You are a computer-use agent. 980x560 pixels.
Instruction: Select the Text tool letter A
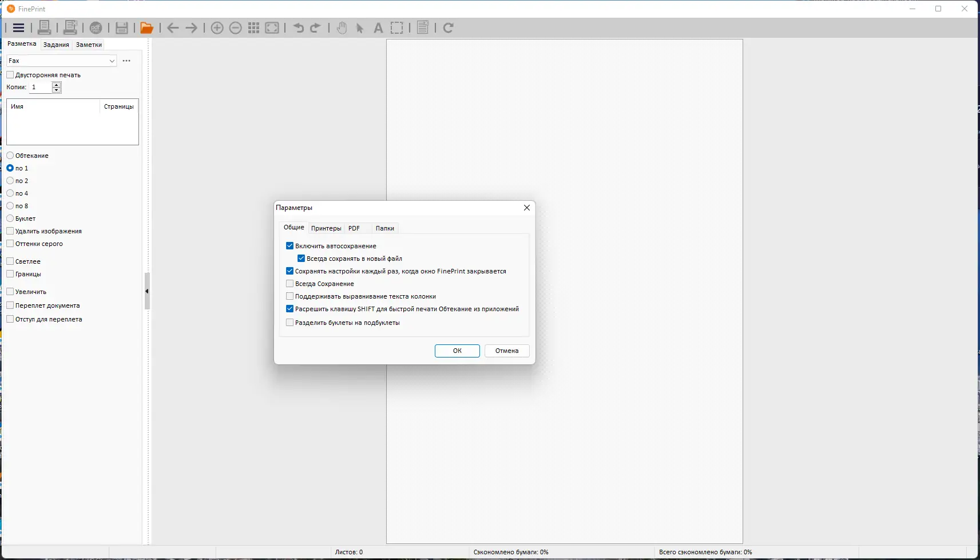pyautogui.click(x=378, y=27)
